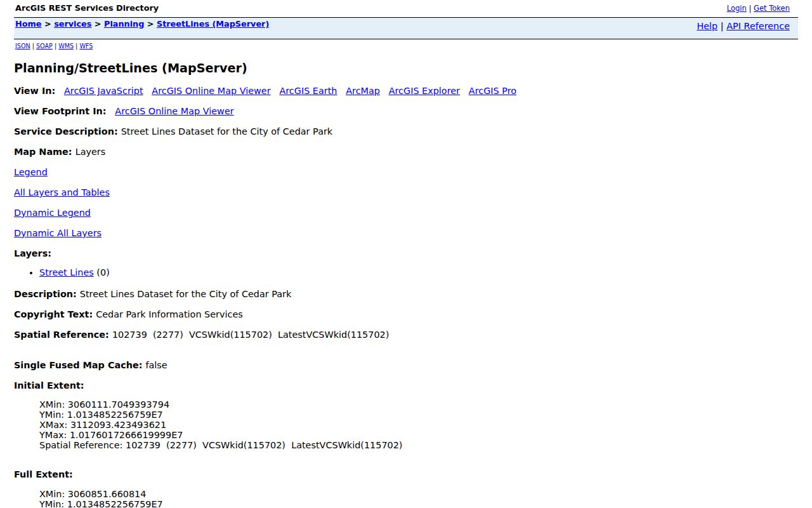Viewport: 812px width, 508px height.
Task: Navigate to services breadcrumb link
Action: point(73,24)
